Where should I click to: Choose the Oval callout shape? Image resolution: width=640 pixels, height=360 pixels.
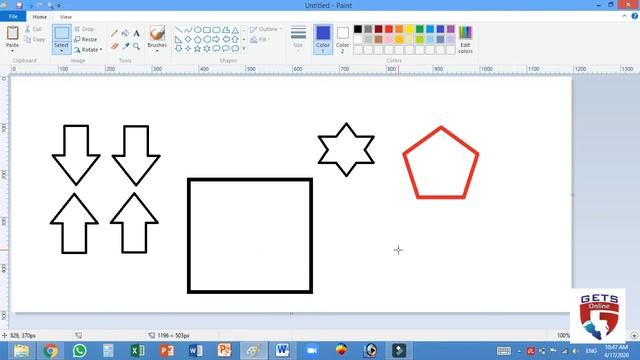point(226,49)
